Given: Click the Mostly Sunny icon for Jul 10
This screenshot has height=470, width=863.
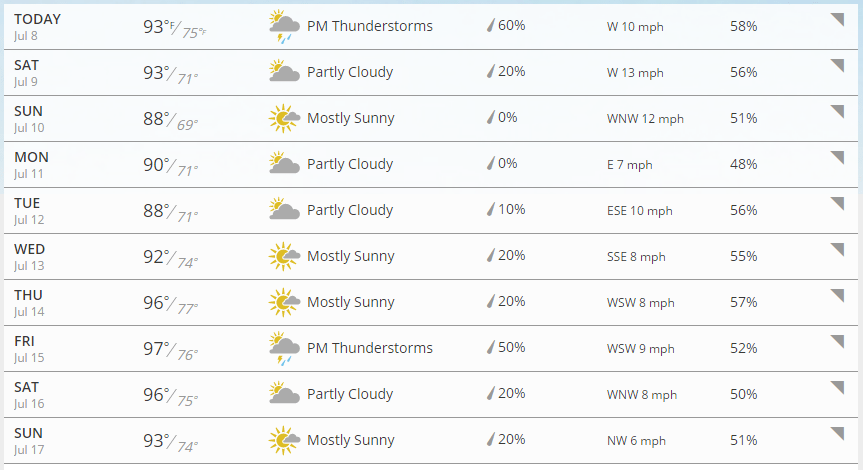Looking at the screenshot, I should click(284, 118).
